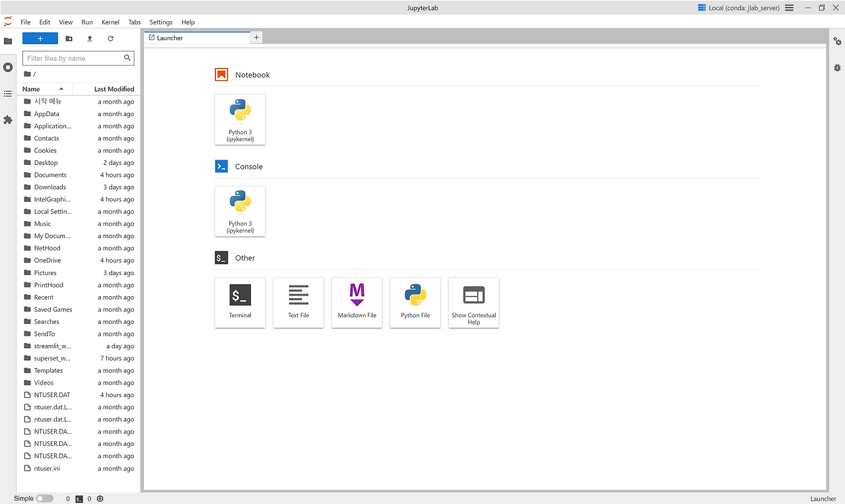Click the Upload Files icon
This screenshot has height=504, width=845.
tap(90, 39)
